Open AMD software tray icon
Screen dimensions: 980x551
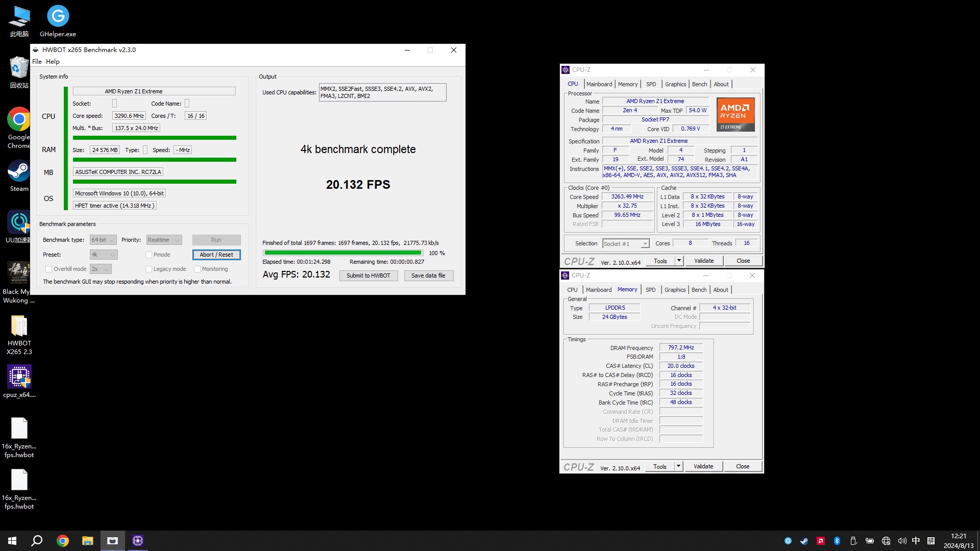(821, 541)
